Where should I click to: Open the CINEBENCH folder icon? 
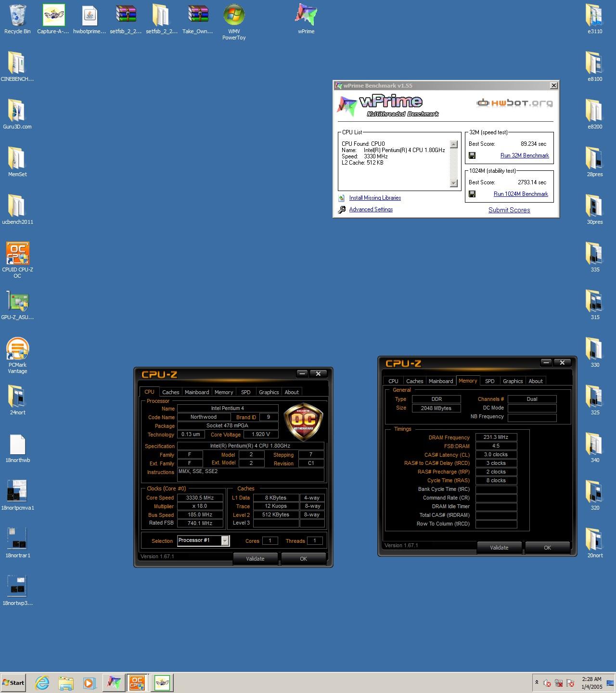(17, 66)
